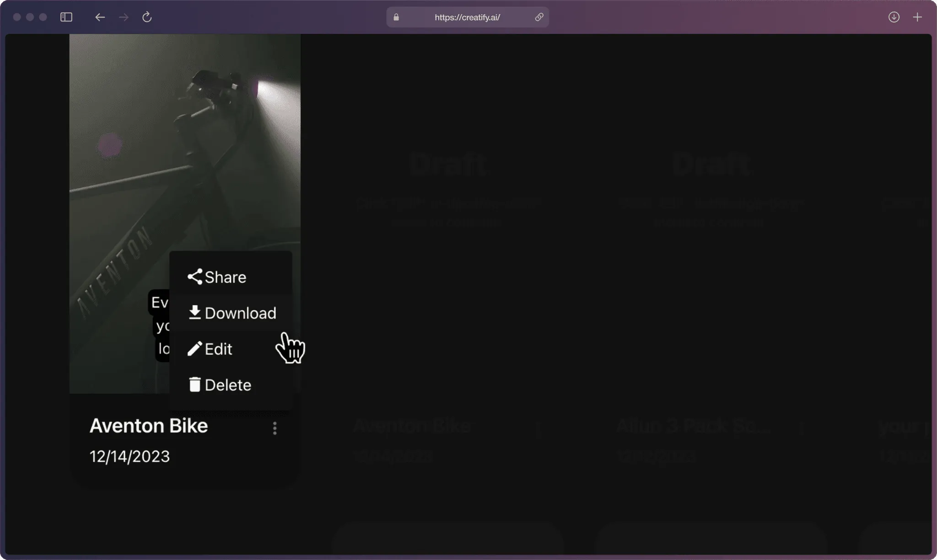The image size is (937, 560).
Task: Click the Aventon Bike title text
Action: point(149,426)
